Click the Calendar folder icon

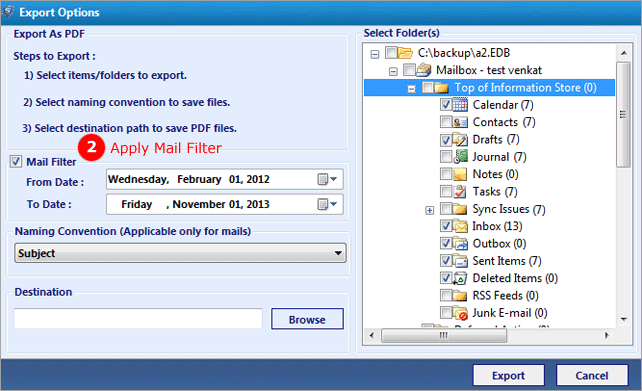click(x=460, y=105)
